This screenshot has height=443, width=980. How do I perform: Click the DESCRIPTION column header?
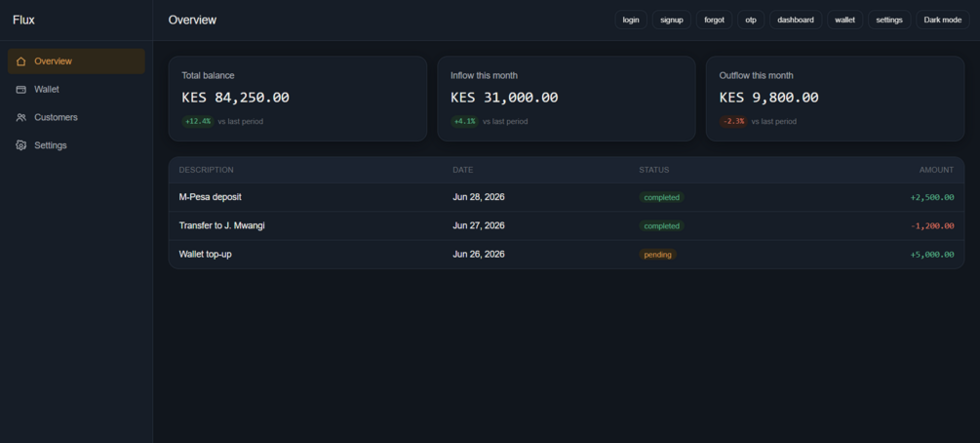pos(207,170)
